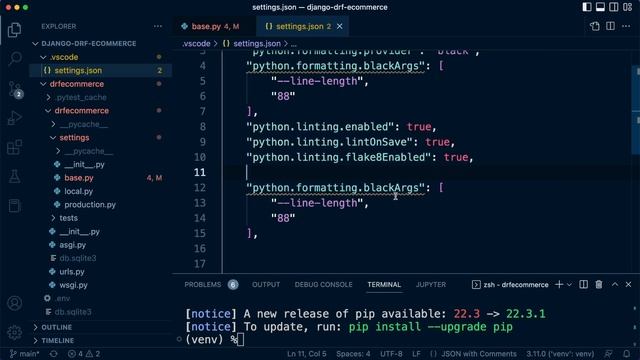The image size is (640, 360).
Task: Synchronize changes icon in status bar
Action: click(53, 354)
